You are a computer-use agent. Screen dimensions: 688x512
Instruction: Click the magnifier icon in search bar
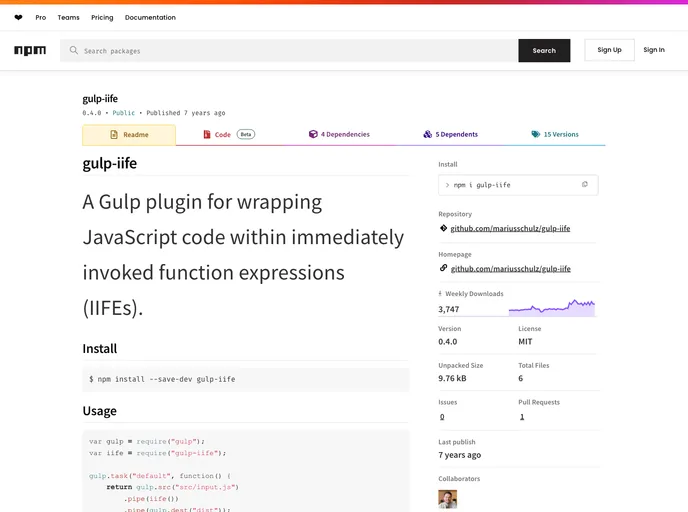(74, 50)
